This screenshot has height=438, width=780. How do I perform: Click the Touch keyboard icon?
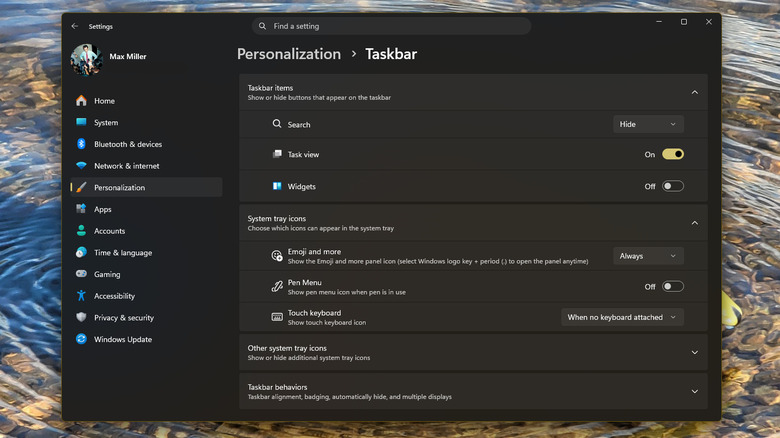(x=277, y=317)
